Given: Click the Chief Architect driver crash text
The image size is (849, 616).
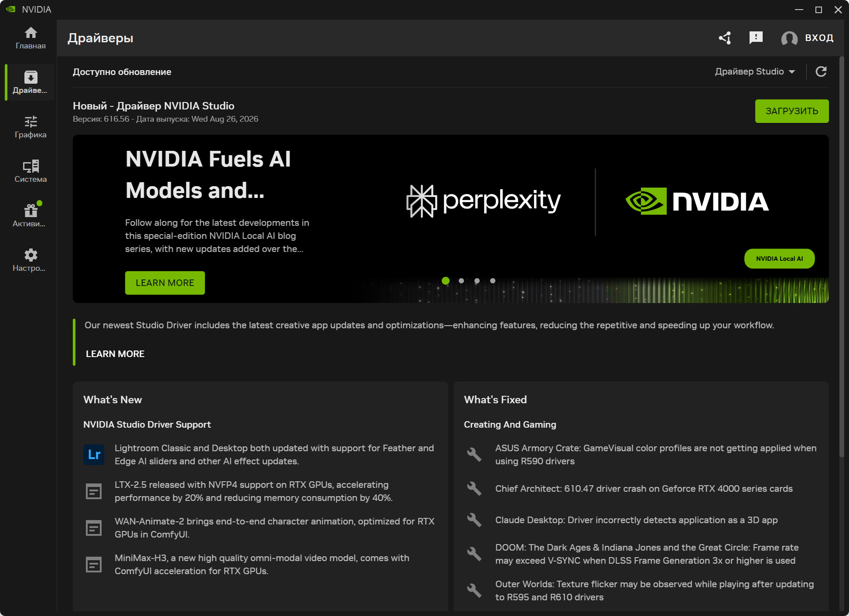Looking at the screenshot, I should click(x=644, y=489).
